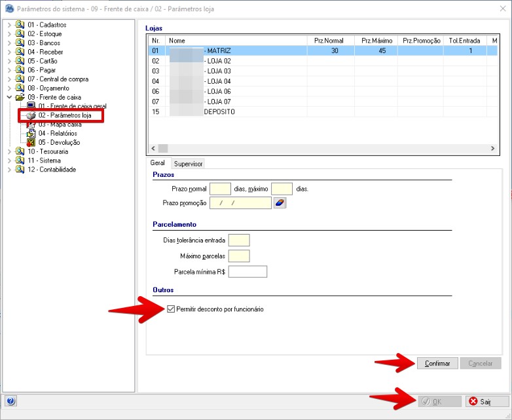Select the LOJA 07 row
512x420 pixels.
tap(323, 102)
